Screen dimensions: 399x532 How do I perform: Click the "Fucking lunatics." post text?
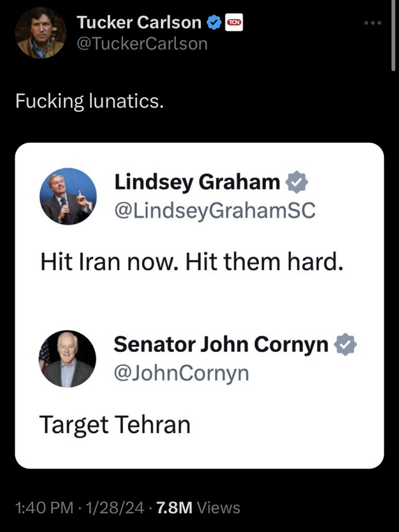pyautogui.click(x=89, y=101)
